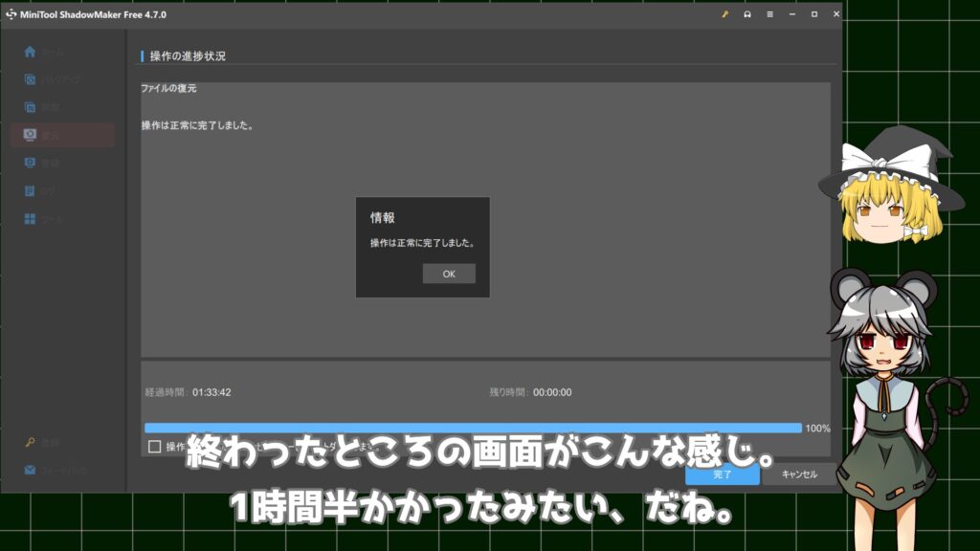Open the Manage page in the sidebar
This screenshot has height=551, width=980.
pyautogui.click(x=44, y=163)
